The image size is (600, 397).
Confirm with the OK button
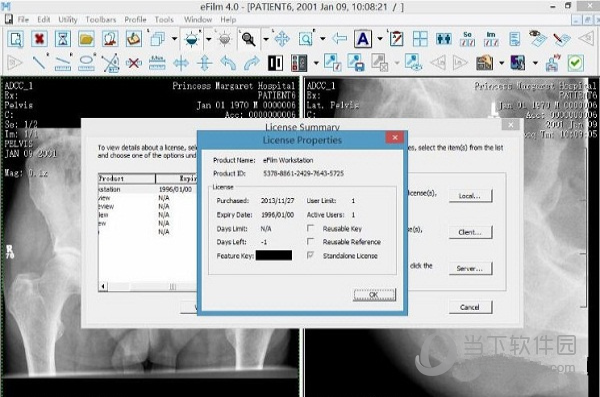coord(374,295)
